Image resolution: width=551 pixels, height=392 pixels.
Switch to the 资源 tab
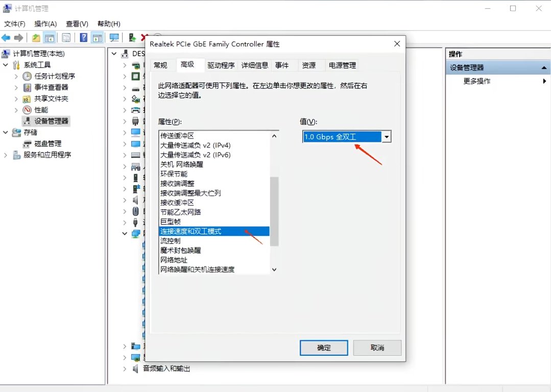tap(309, 65)
